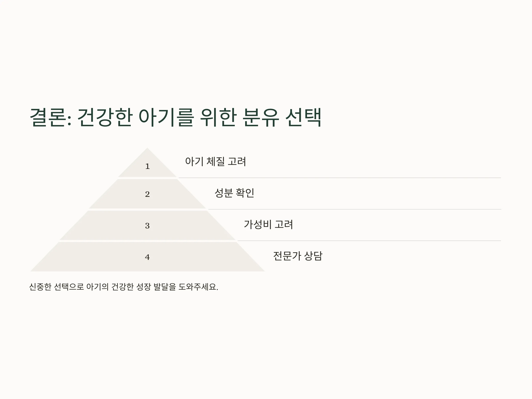Click the divider line below 성분 확인
The height and width of the screenshot is (399, 532).
[354, 209]
